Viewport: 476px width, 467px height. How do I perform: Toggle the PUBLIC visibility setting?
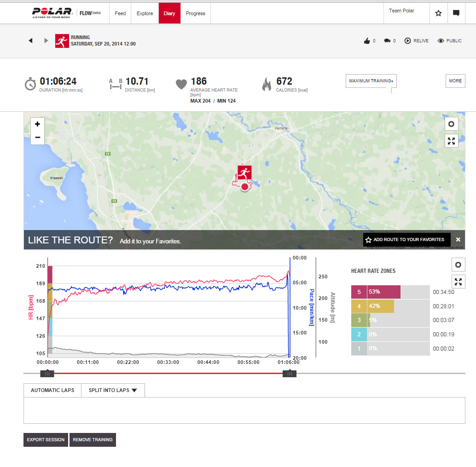coord(449,41)
